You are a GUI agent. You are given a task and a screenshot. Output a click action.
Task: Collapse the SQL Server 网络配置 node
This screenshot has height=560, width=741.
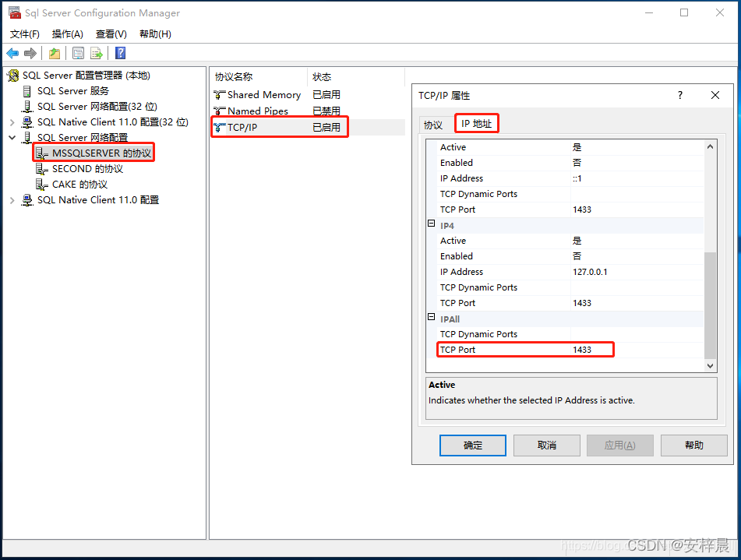coord(12,138)
